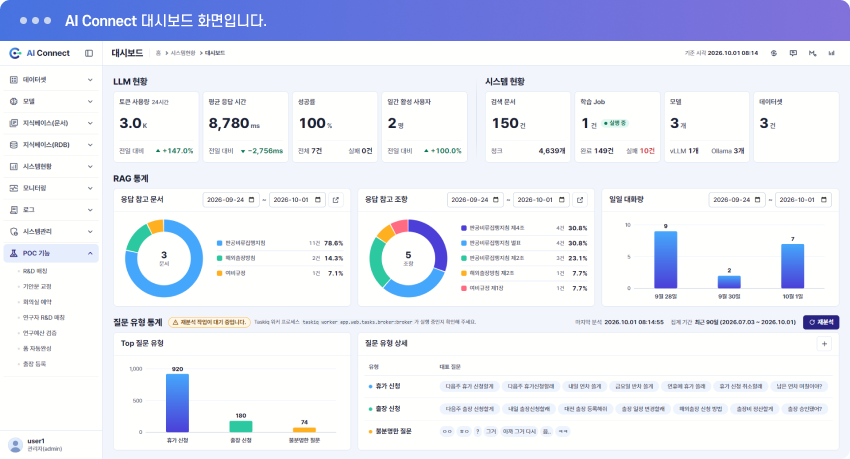Click the 재분석 button

[x=821, y=322]
